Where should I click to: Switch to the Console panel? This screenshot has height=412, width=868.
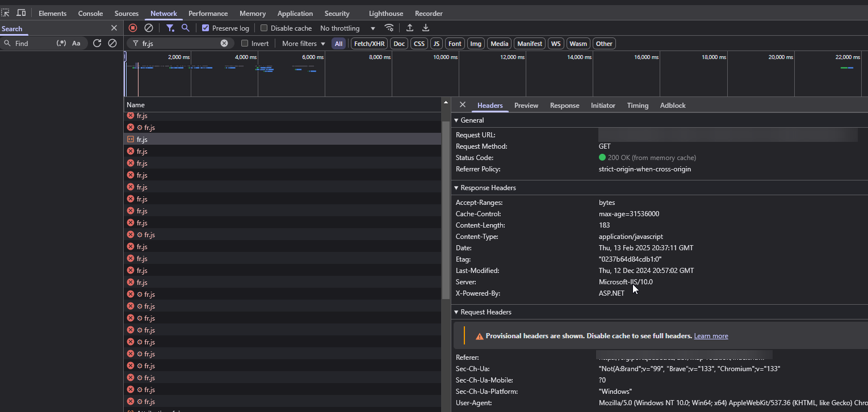pos(90,12)
